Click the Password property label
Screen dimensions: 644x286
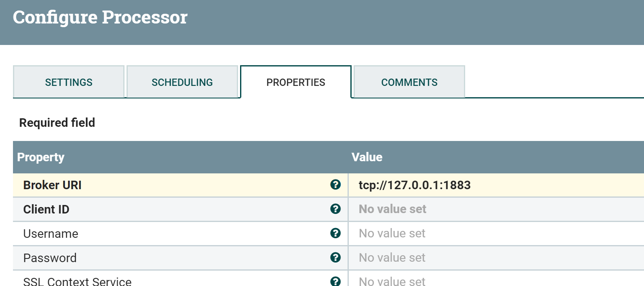(50, 258)
